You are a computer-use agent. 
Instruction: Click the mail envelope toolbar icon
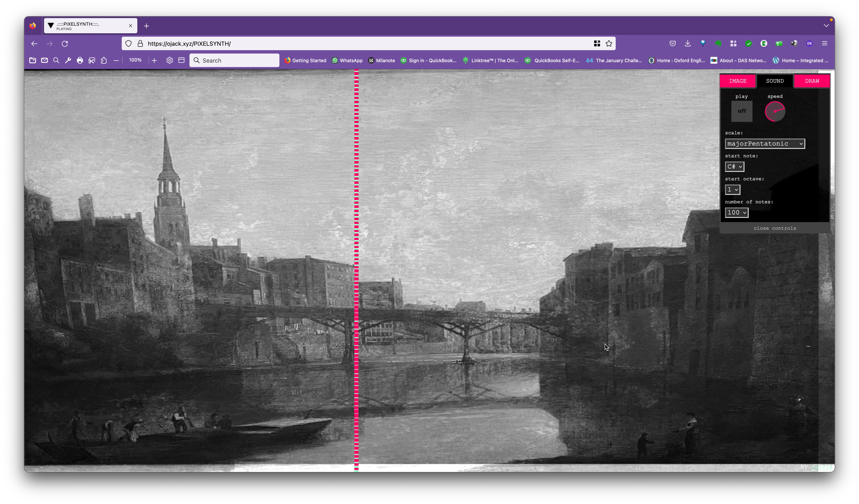pos(44,60)
